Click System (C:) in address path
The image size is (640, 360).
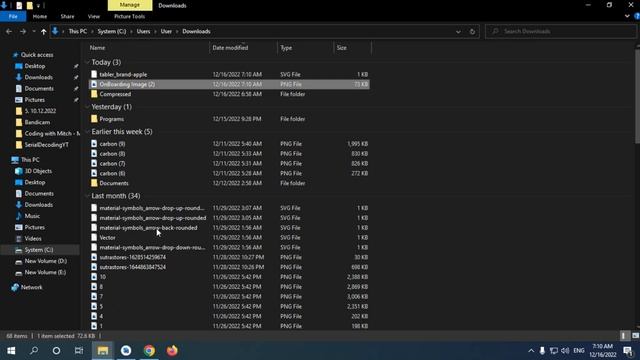click(111, 31)
